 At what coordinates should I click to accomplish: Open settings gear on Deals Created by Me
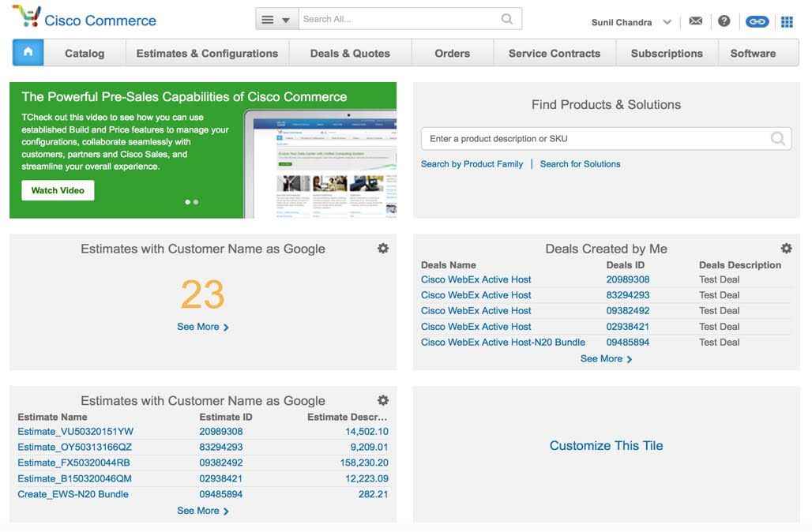(787, 249)
